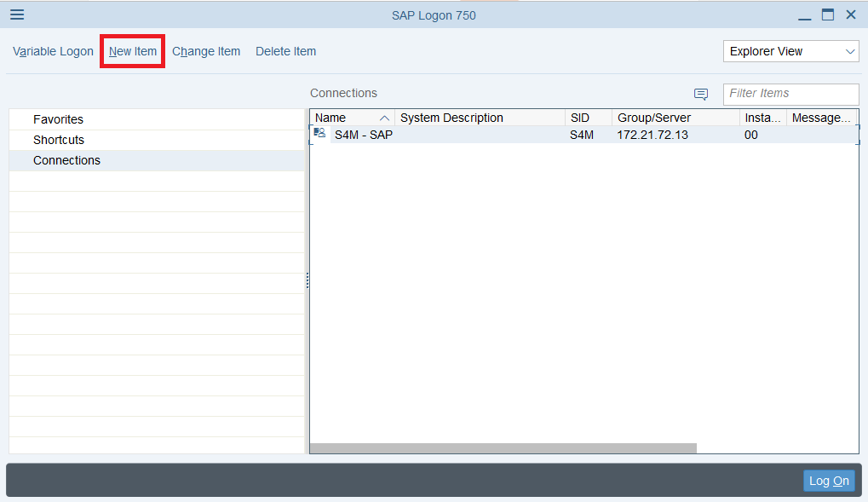868x502 pixels.
Task: Open the hamburger menu icon
Action: click(x=17, y=14)
